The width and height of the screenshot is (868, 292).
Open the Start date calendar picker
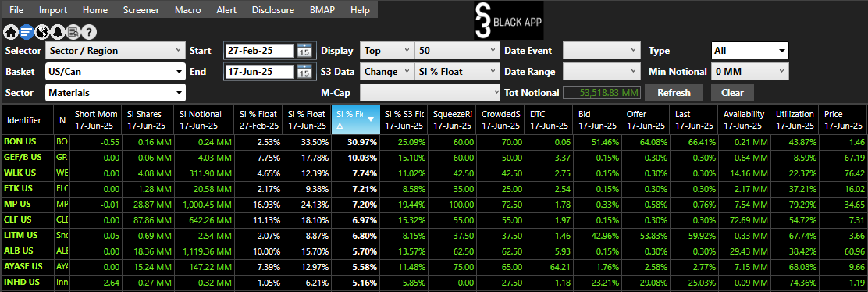[304, 51]
